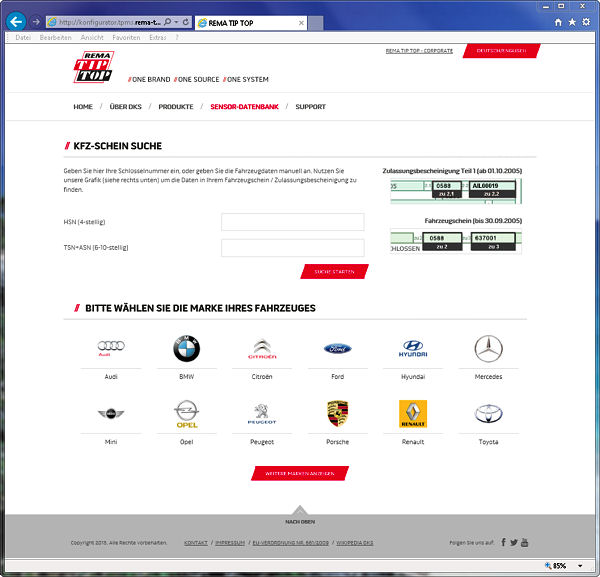Focus the HSN (4-stellig) input field
The width and height of the screenshot is (600, 577).
293,222
